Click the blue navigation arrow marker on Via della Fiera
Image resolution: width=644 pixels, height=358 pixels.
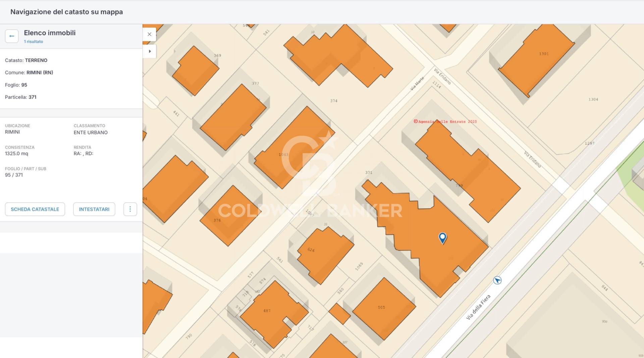pos(497,280)
